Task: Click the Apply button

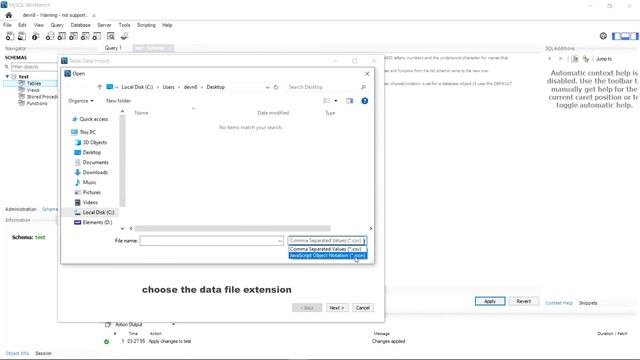Action: coord(490,301)
